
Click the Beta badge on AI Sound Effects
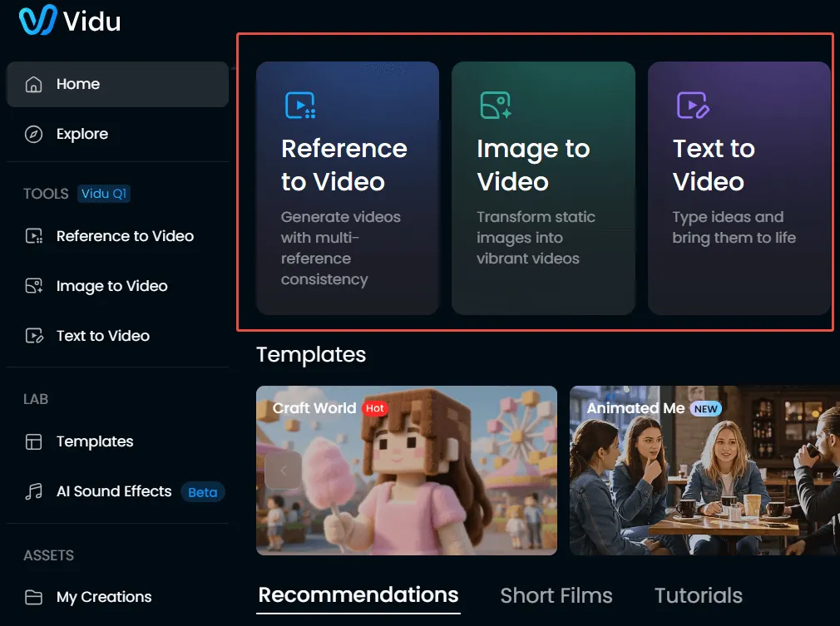point(202,492)
